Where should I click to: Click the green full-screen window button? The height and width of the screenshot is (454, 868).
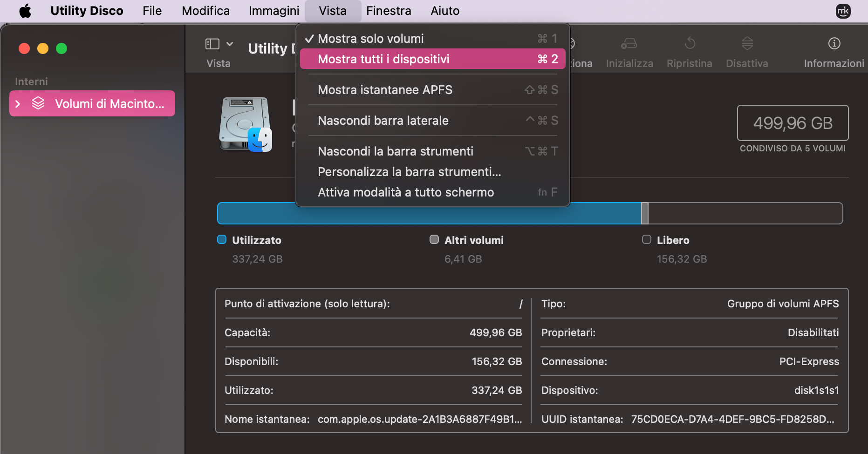[x=62, y=48]
